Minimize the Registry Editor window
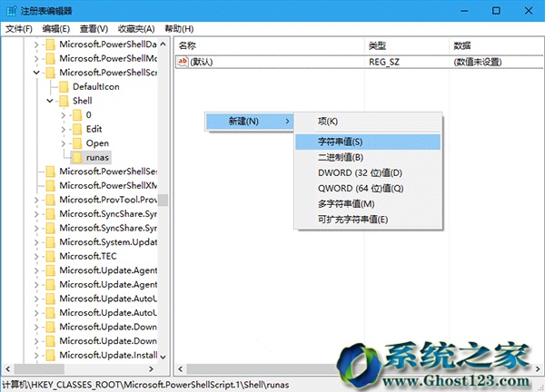Screen dimensions: 545x392 point(464,11)
